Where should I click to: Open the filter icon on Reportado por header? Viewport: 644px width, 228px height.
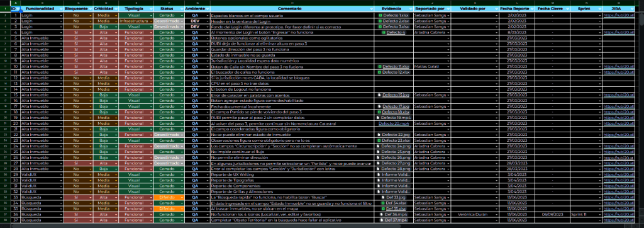(x=448, y=9)
